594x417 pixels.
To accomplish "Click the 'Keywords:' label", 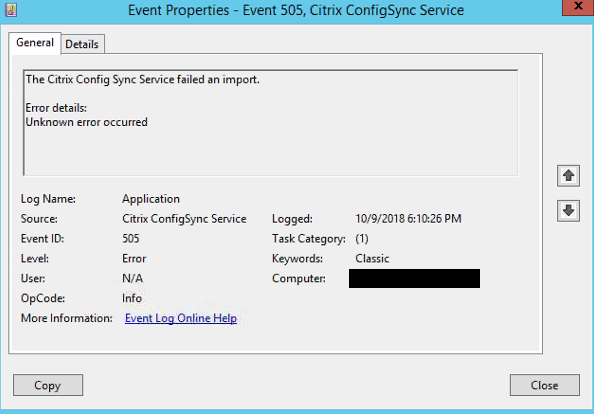I will coord(297,259).
